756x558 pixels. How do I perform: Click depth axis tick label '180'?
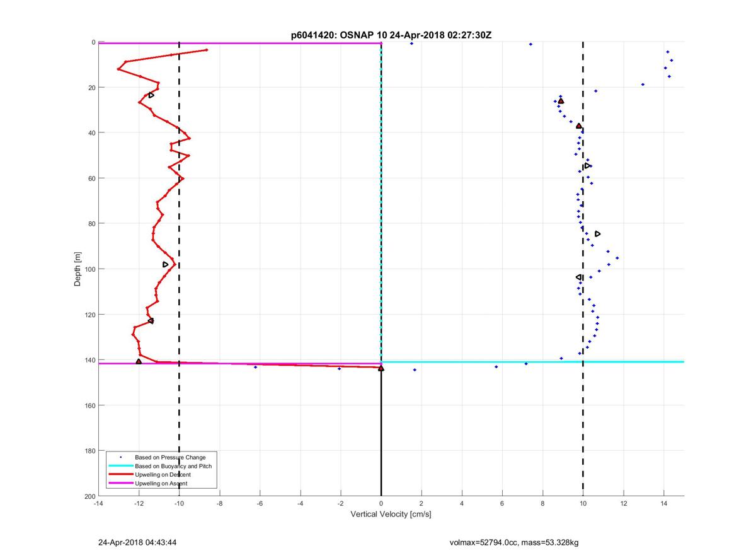click(89, 451)
